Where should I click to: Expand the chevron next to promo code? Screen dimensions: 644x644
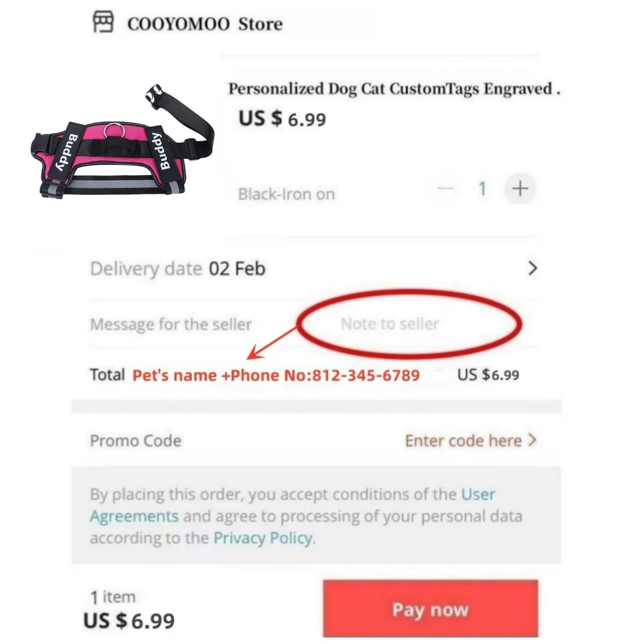click(532, 440)
